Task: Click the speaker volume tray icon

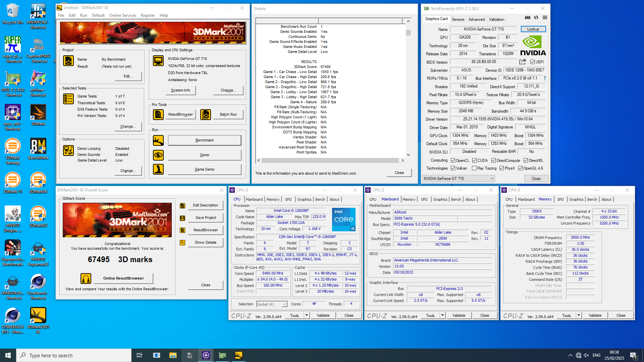Action: coord(586,355)
